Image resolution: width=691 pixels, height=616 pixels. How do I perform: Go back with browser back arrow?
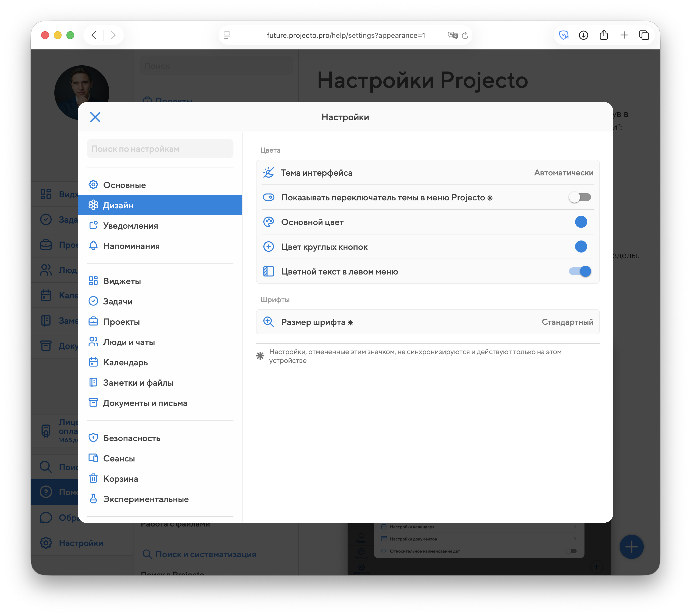[x=94, y=35]
